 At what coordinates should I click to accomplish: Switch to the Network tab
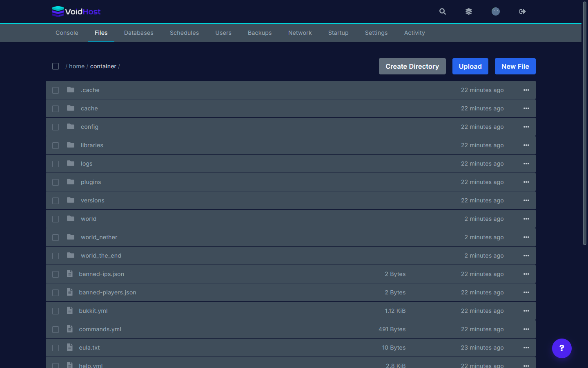coord(300,33)
